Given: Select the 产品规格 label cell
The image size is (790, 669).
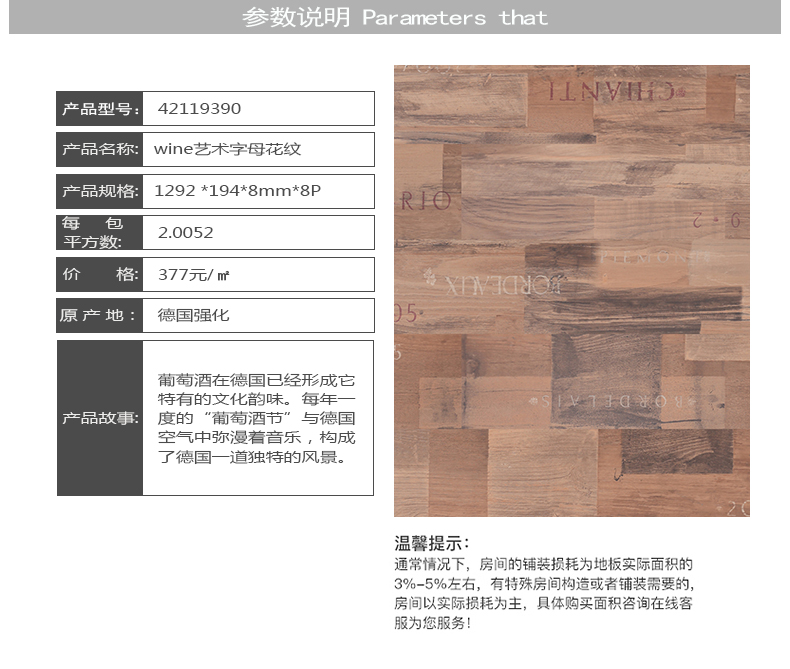Looking at the screenshot, I should pos(100,191).
